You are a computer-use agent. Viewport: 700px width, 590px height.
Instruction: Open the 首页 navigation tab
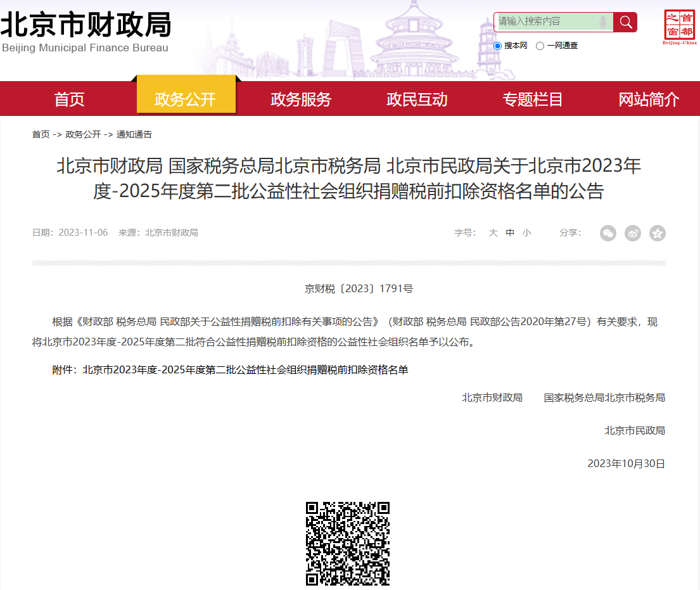pos(69,99)
